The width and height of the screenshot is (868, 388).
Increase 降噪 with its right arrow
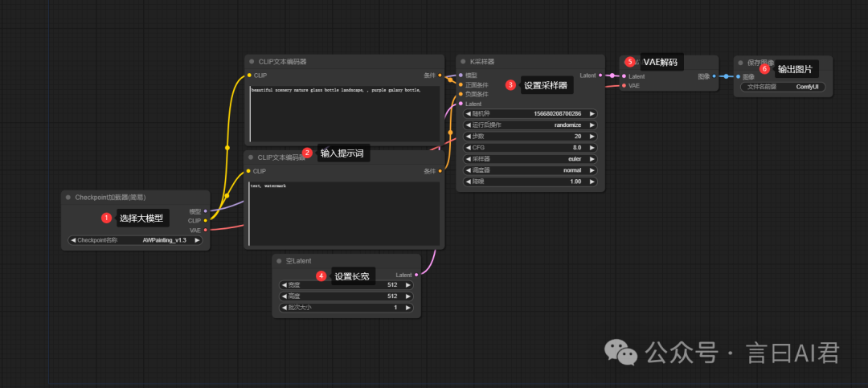click(592, 182)
